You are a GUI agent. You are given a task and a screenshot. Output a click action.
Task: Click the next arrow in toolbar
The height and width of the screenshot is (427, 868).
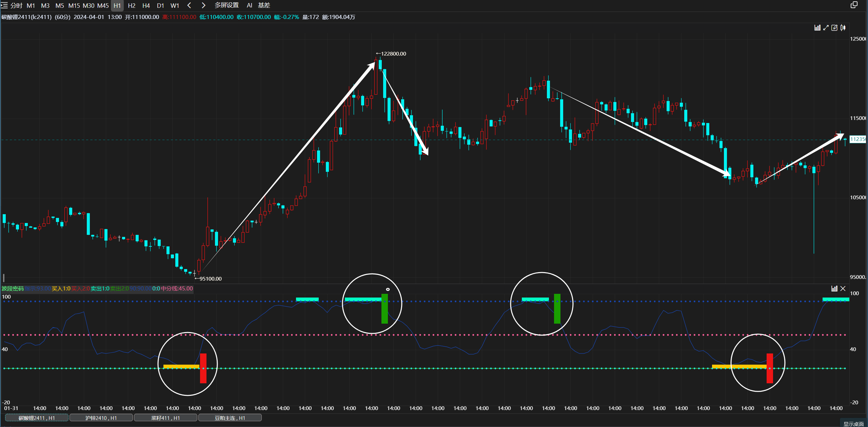pyautogui.click(x=203, y=5)
